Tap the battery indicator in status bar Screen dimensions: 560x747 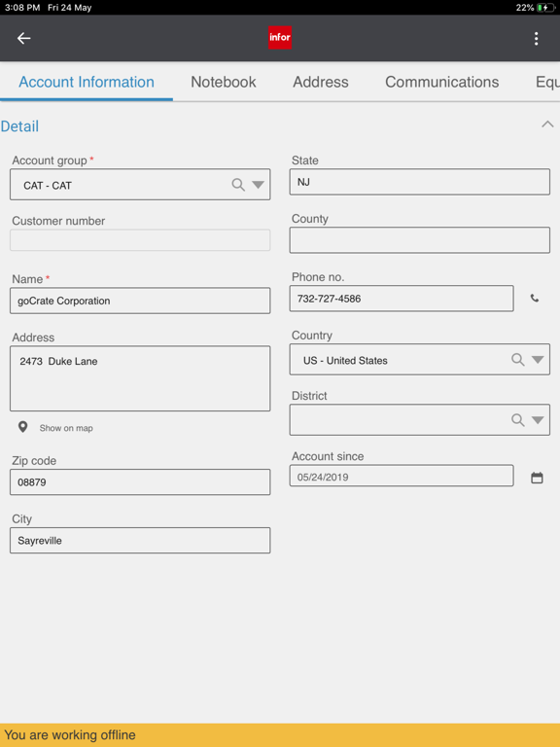pyautogui.click(x=545, y=8)
